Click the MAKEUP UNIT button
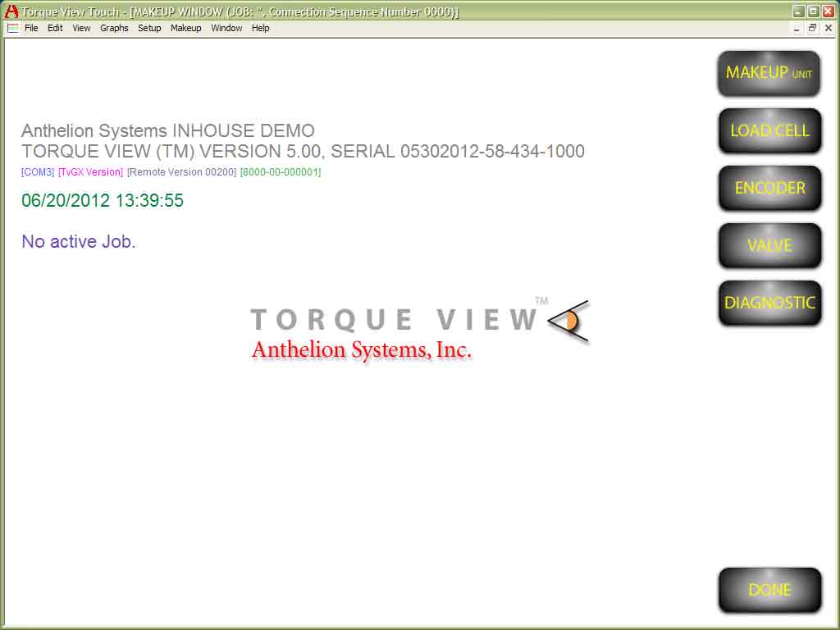This screenshot has height=630, width=840. (769, 73)
